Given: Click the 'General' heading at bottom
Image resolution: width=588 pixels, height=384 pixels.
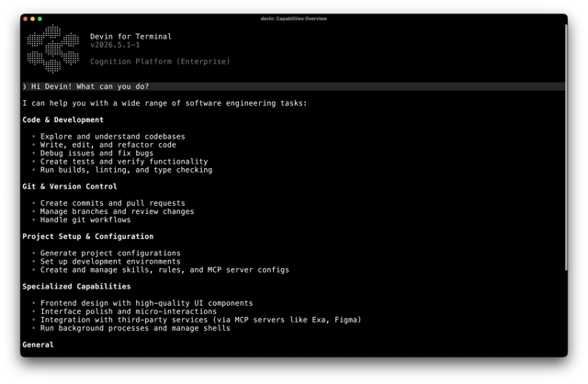Looking at the screenshot, I should [x=38, y=344].
